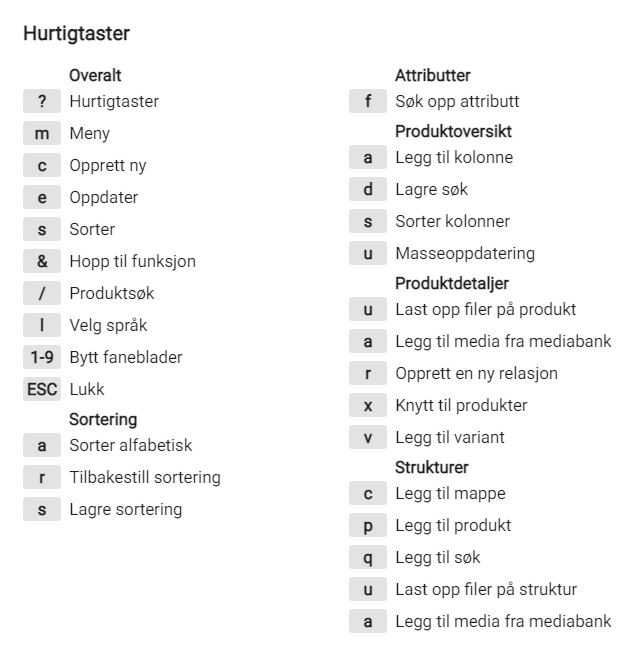This screenshot has width=632, height=645.
Task: Click 'Tilbakestill sortering' in Sortering section
Action: [145, 478]
